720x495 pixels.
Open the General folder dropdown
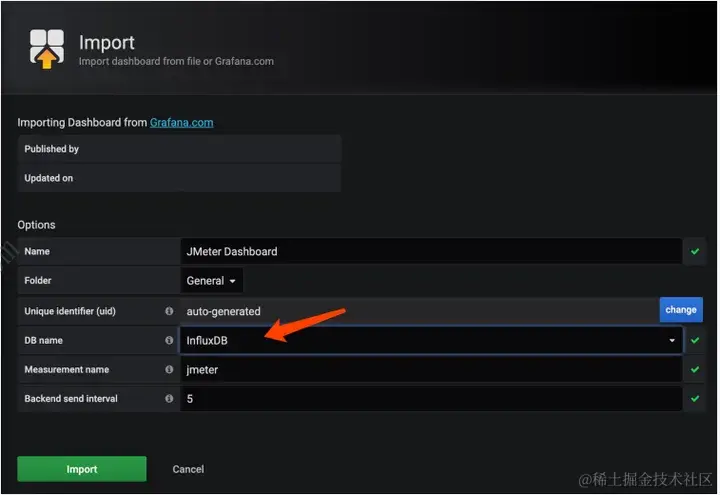pyautogui.click(x=211, y=281)
